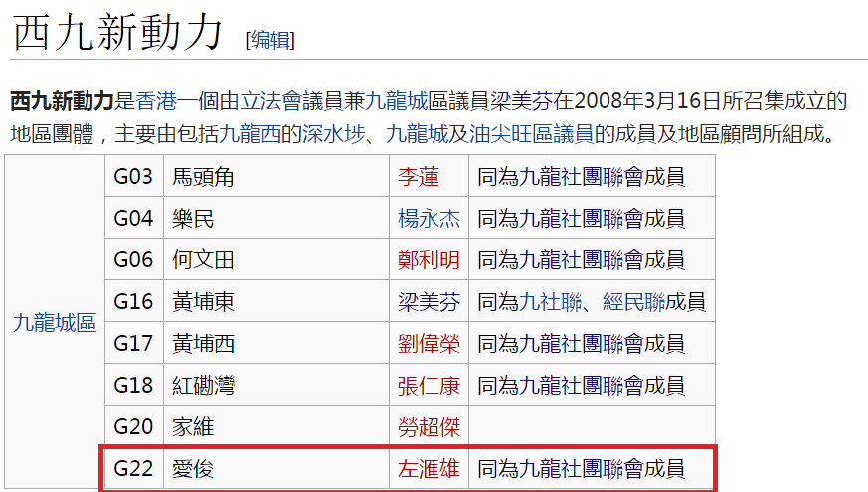Click the 家維 constituency cell
The height and width of the screenshot is (492, 868).
pos(276,426)
